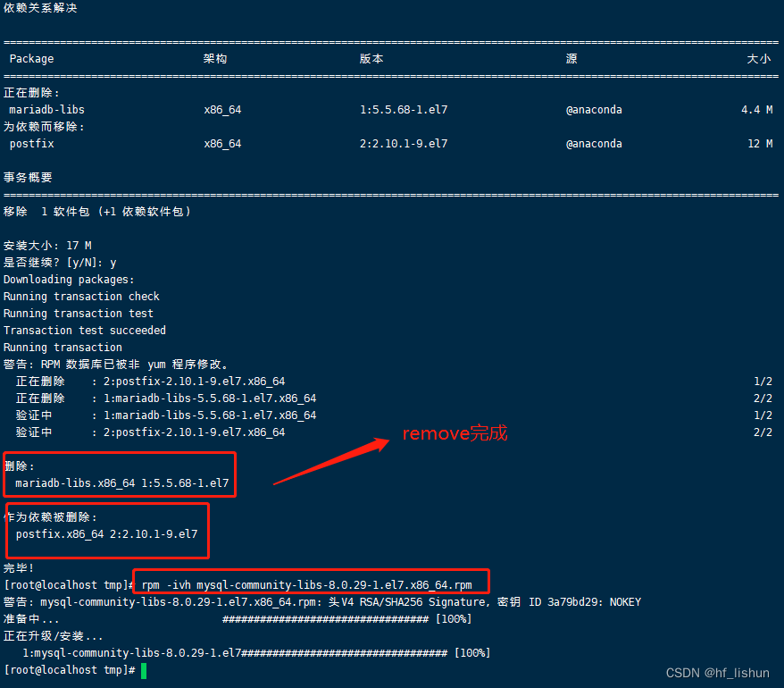Click version '2:2.10.1-9.el7' in table
This screenshot has height=688, width=784.
click(404, 144)
